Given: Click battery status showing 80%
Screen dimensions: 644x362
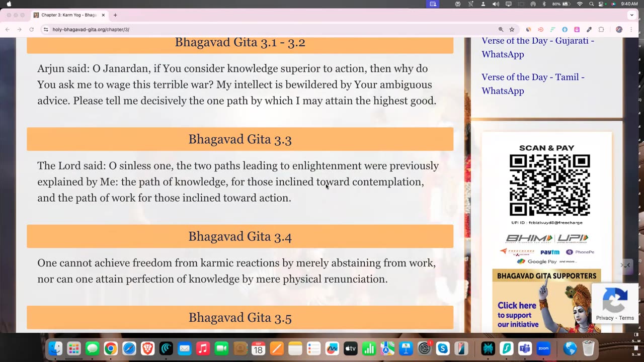Looking at the screenshot, I should [562, 4].
